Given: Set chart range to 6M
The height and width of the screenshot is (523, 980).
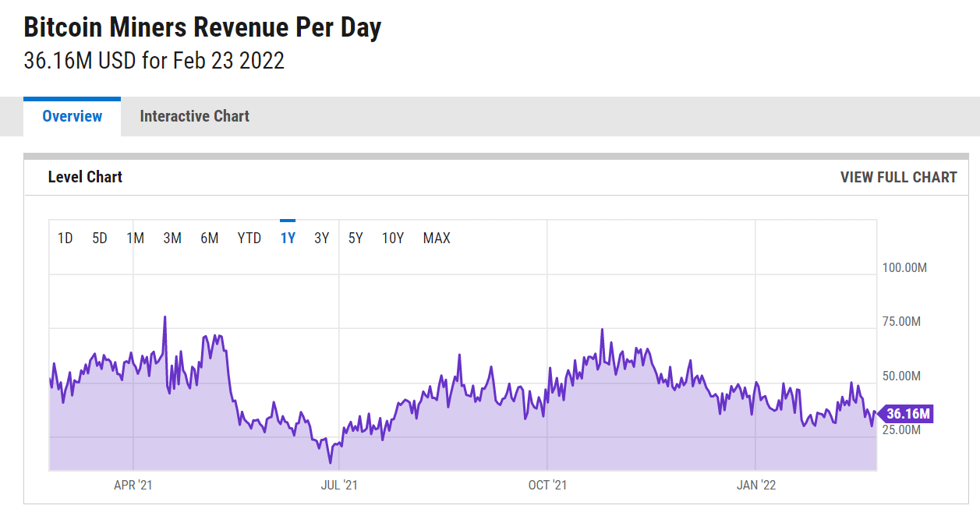Looking at the screenshot, I should pyautogui.click(x=209, y=239).
